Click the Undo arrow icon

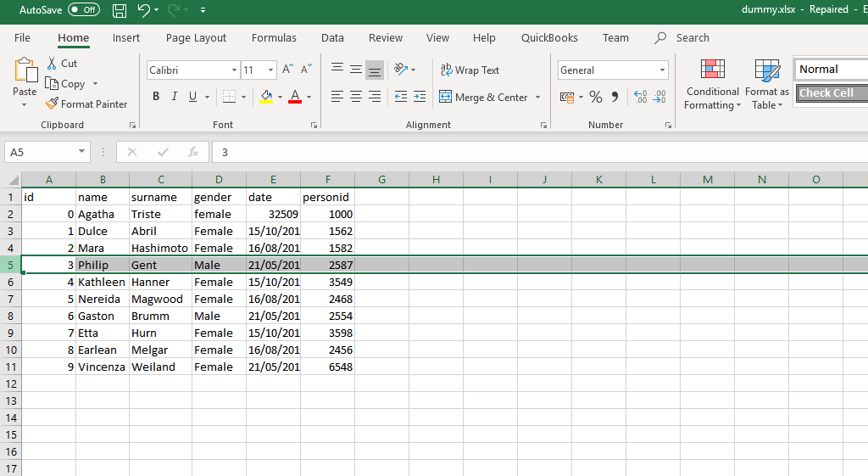click(143, 10)
